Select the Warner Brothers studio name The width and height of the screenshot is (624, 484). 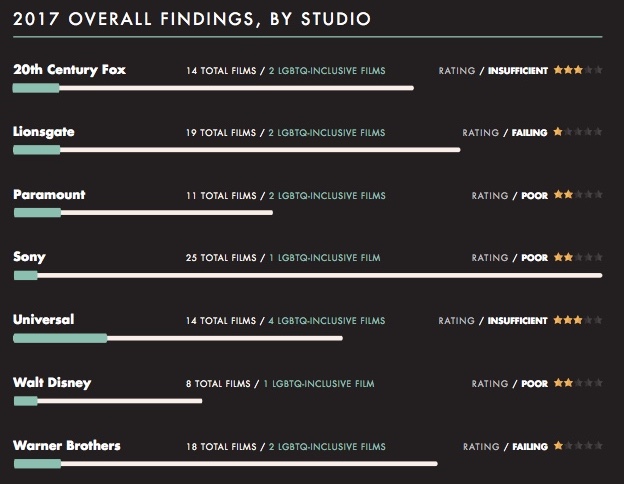tap(66, 445)
